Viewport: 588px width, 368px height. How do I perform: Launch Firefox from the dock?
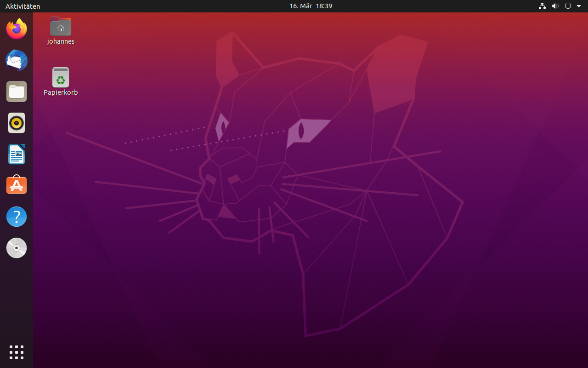tap(17, 29)
